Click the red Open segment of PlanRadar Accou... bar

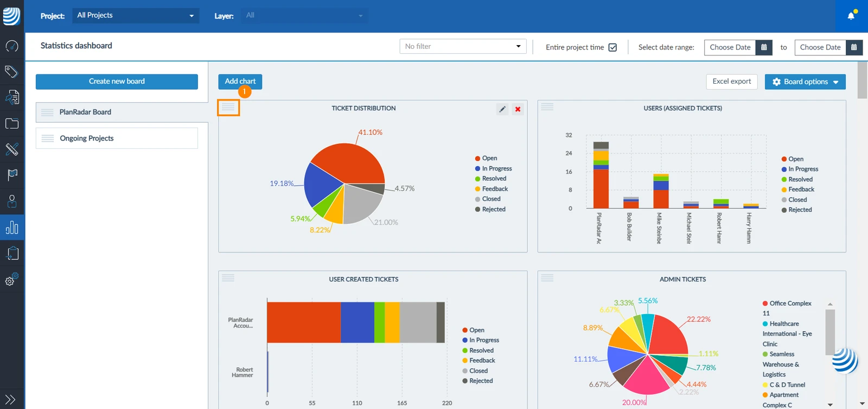[x=304, y=323]
